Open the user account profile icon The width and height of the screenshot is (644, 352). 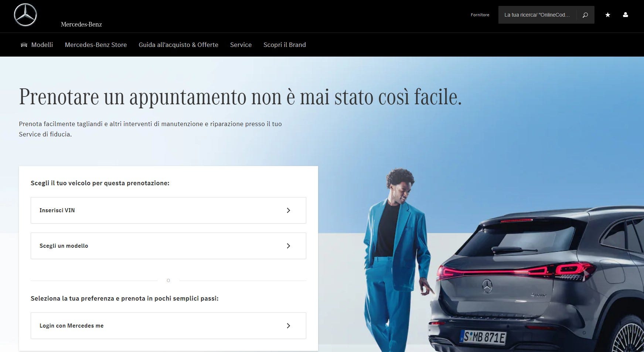[x=626, y=15]
